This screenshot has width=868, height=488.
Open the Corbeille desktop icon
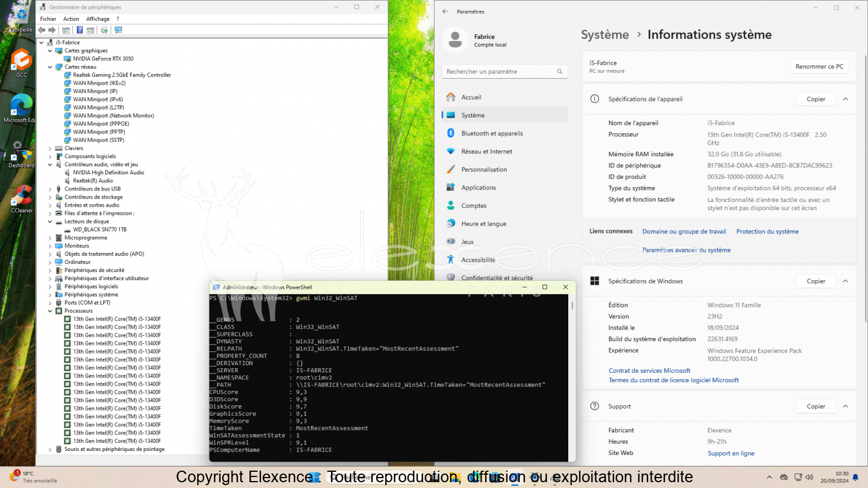pos(21,19)
